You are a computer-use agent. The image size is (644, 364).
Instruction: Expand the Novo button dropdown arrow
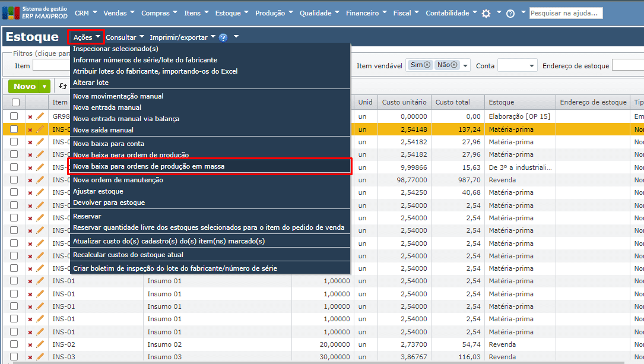coord(45,87)
